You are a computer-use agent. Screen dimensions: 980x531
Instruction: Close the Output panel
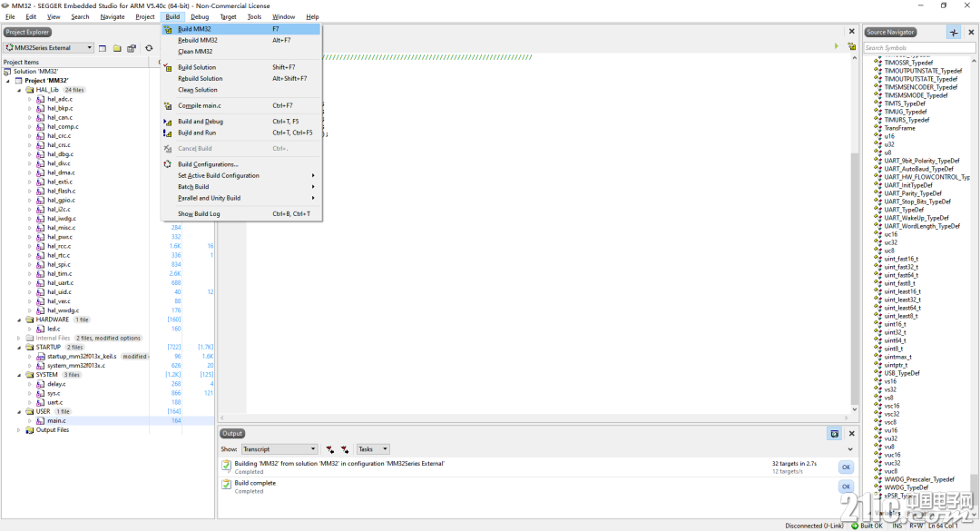[x=851, y=434]
